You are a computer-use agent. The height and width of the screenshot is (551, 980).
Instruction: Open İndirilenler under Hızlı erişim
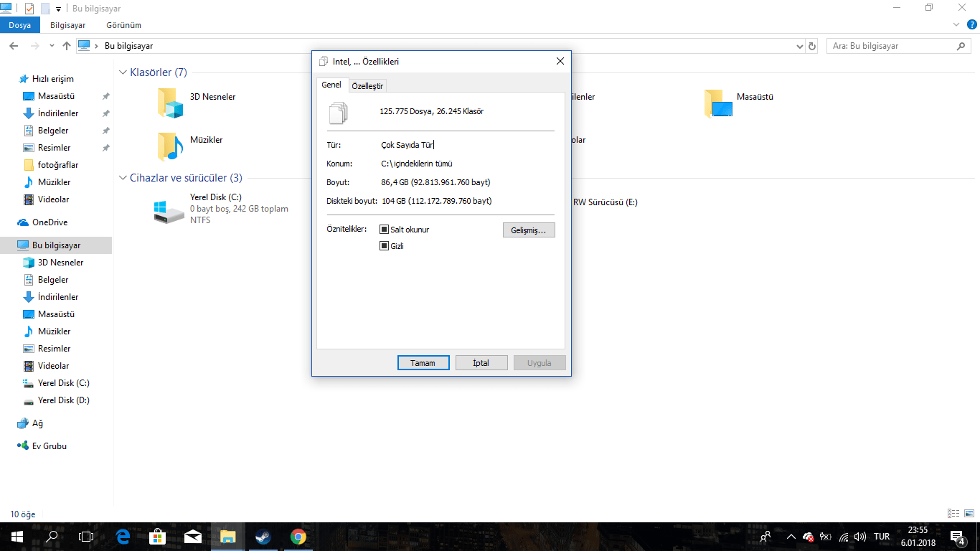(x=58, y=113)
